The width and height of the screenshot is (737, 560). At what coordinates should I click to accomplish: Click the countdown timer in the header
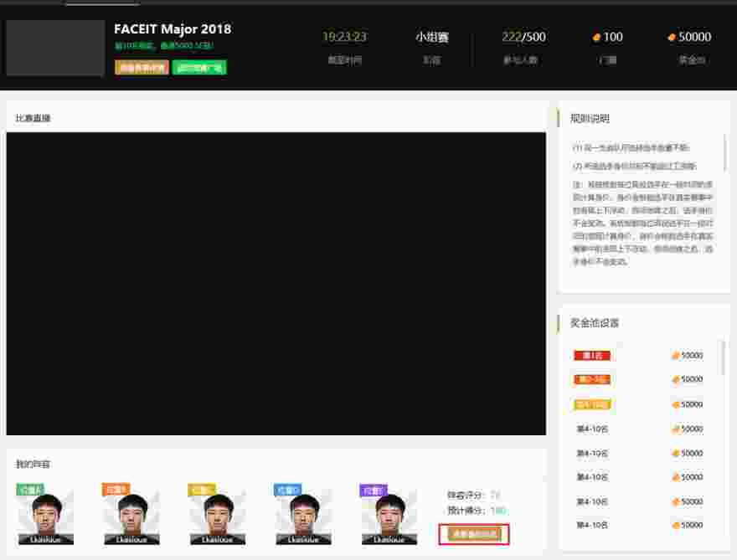(x=344, y=37)
